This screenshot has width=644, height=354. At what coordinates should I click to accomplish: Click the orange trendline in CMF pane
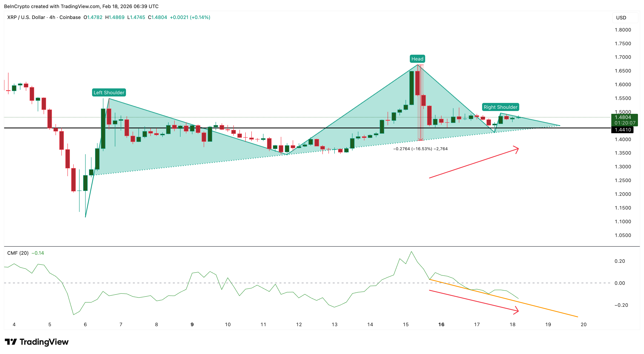(550, 310)
